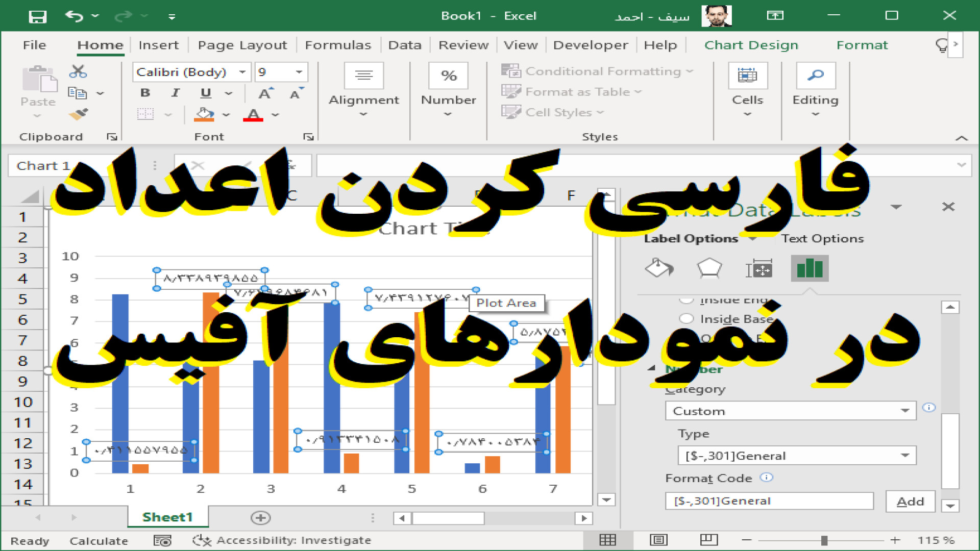The width and height of the screenshot is (980, 551).
Task: Select the Inside Base radio button
Action: (687, 319)
